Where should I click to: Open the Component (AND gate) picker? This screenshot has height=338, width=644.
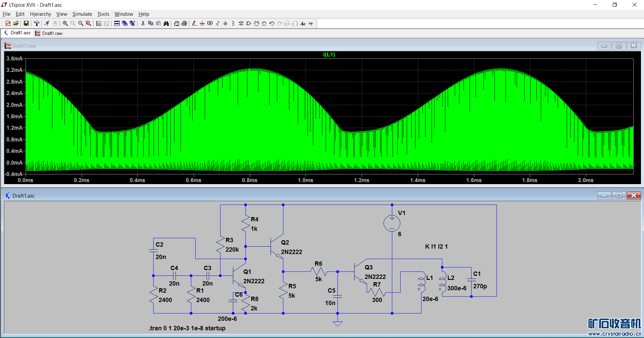[249, 24]
